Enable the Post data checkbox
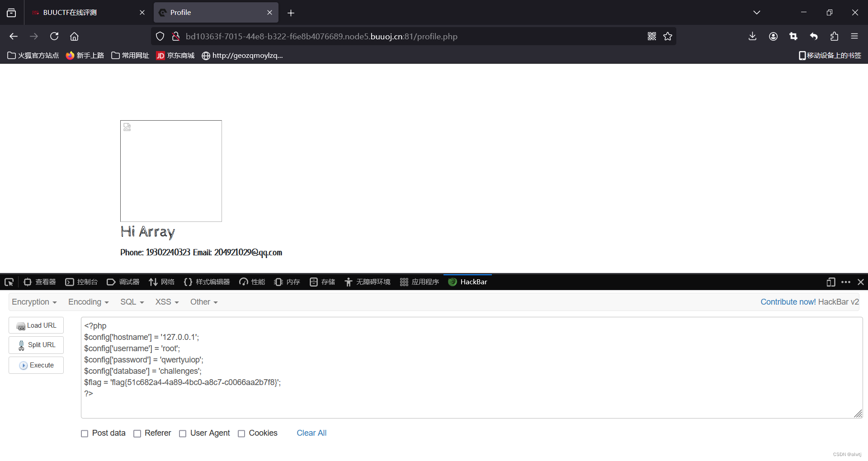The image size is (868, 461). point(84,433)
